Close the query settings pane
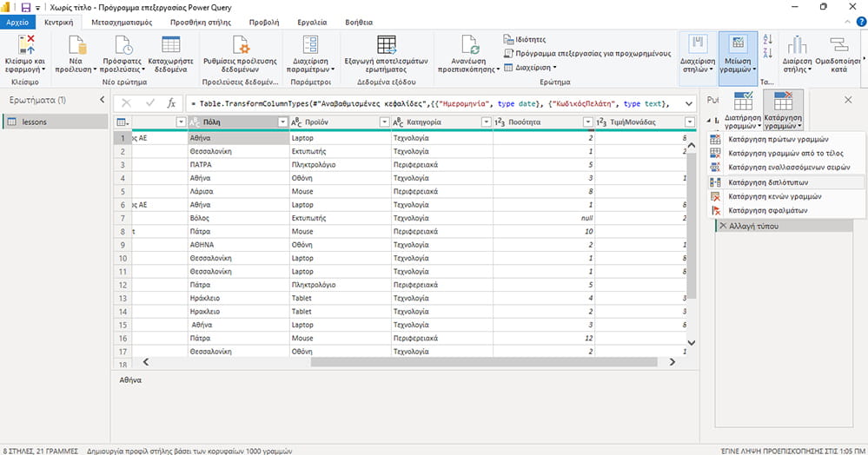868x455 pixels. (848, 100)
